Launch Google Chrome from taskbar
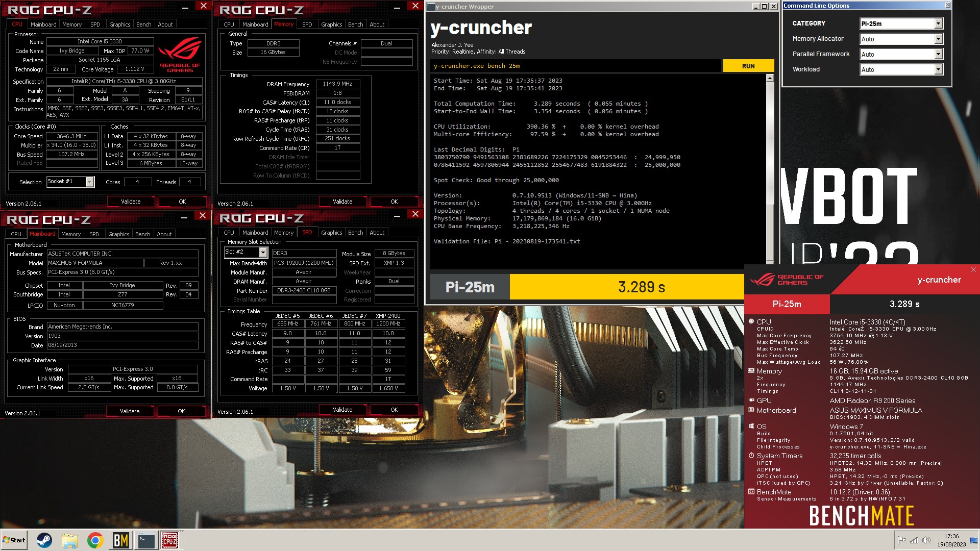 [95, 540]
